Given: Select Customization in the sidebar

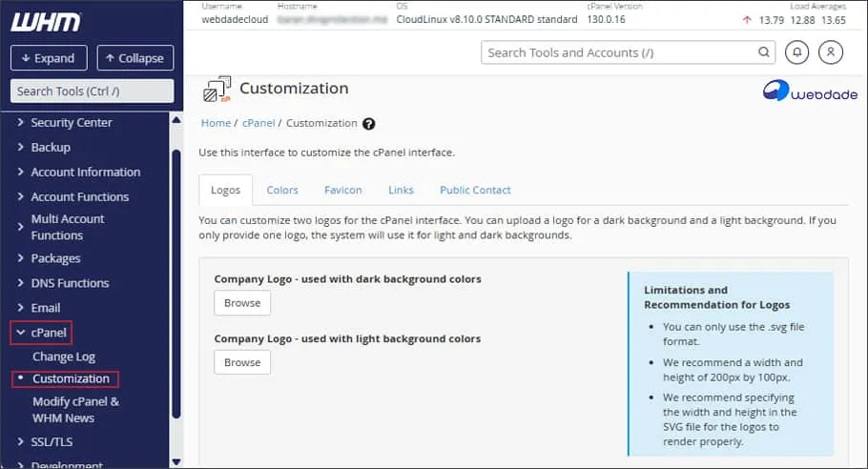Looking at the screenshot, I should click(71, 378).
